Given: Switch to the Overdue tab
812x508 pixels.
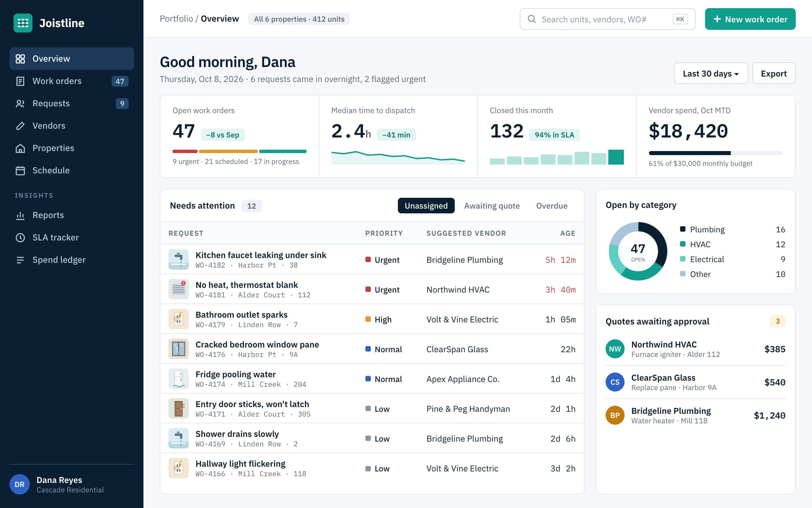Looking at the screenshot, I should 552,206.
